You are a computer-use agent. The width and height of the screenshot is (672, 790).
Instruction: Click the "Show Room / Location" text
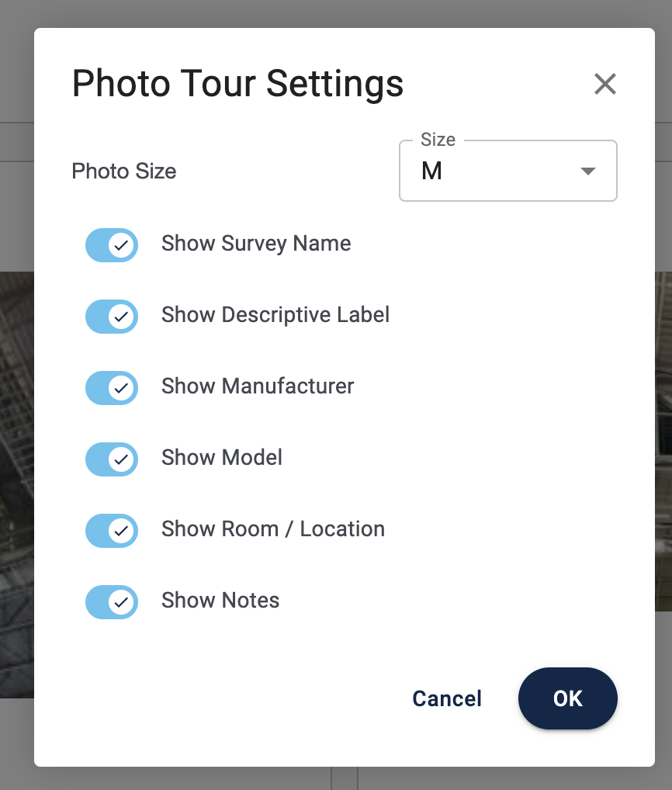[273, 529]
